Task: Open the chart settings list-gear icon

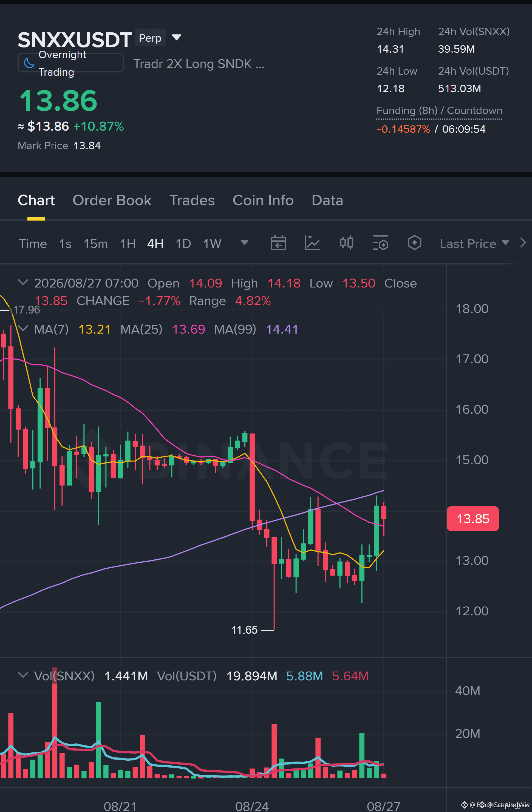Action: point(380,243)
